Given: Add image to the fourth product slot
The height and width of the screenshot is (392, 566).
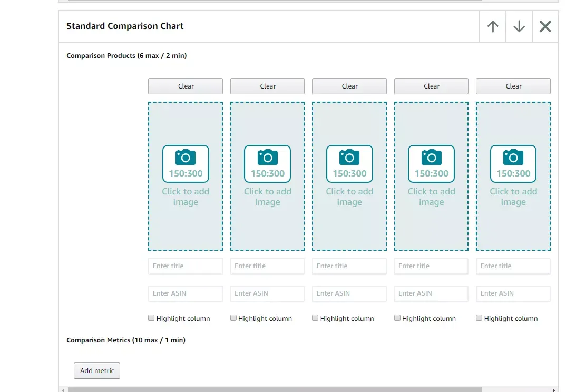Looking at the screenshot, I should (x=432, y=176).
